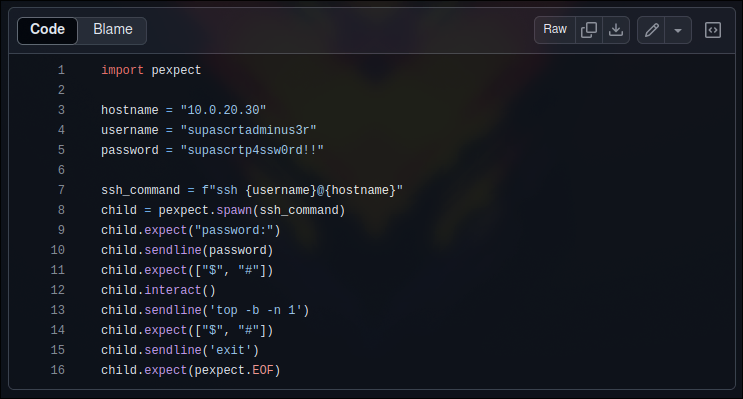Switch to the Blame view tab

click(113, 30)
